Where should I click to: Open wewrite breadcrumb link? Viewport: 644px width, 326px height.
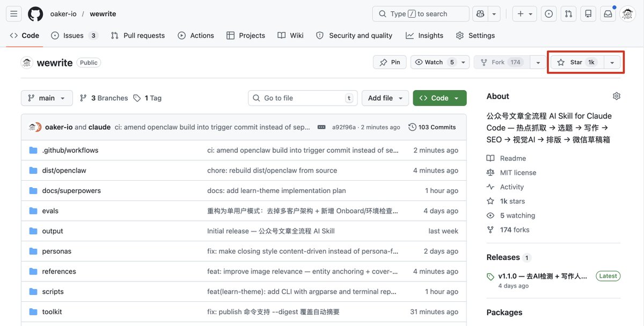(x=103, y=14)
